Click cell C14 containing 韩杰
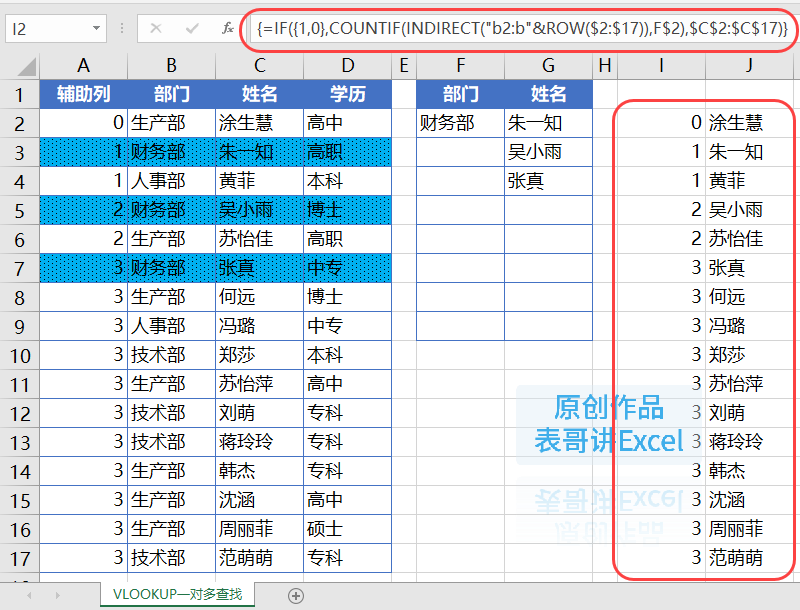The image size is (800, 610). 260,471
